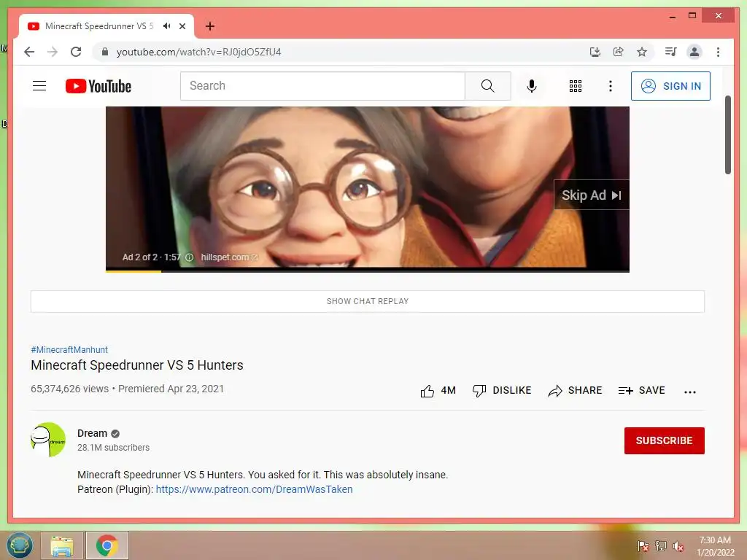Click SAVE to playlist button
Image resolution: width=747 pixels, height=560 pixels.
coord(641,391)
